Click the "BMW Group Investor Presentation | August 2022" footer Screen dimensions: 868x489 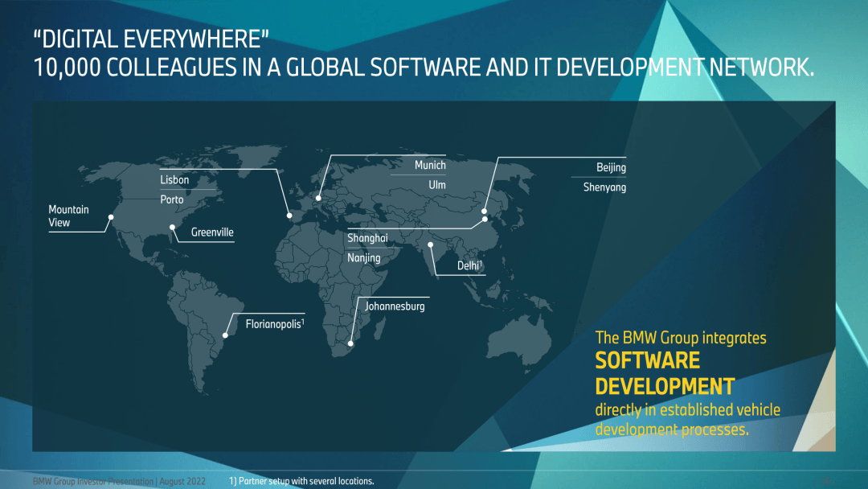pyautogui.click(x=119, y=481)
